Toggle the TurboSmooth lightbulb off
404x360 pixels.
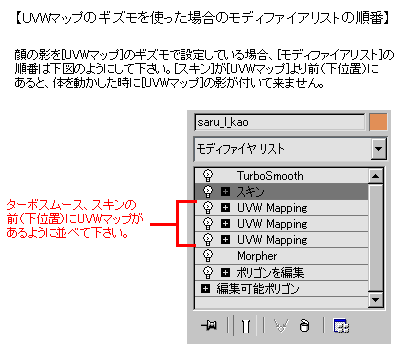[208, 175]
